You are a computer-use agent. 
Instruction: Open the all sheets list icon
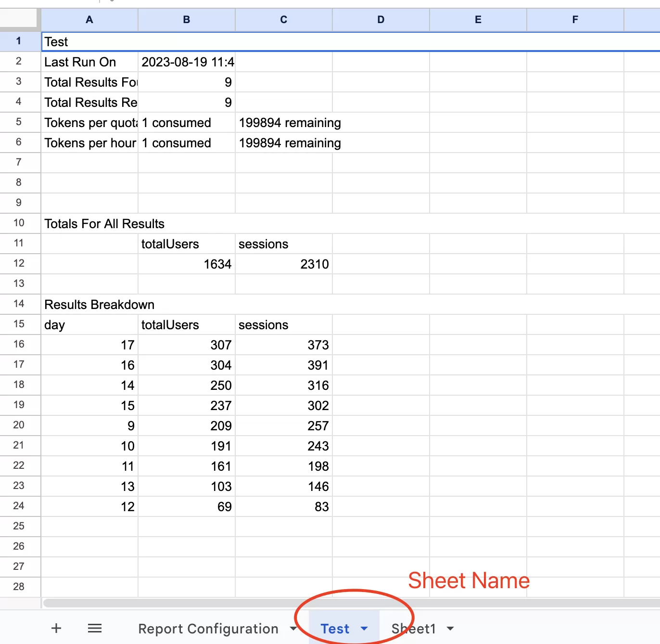coord(95,628)
